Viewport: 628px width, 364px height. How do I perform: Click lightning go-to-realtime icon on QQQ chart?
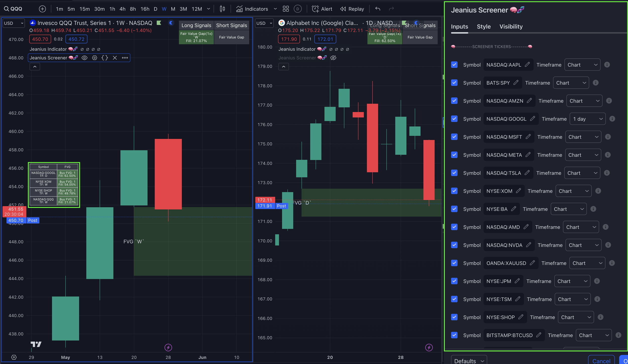168,347
